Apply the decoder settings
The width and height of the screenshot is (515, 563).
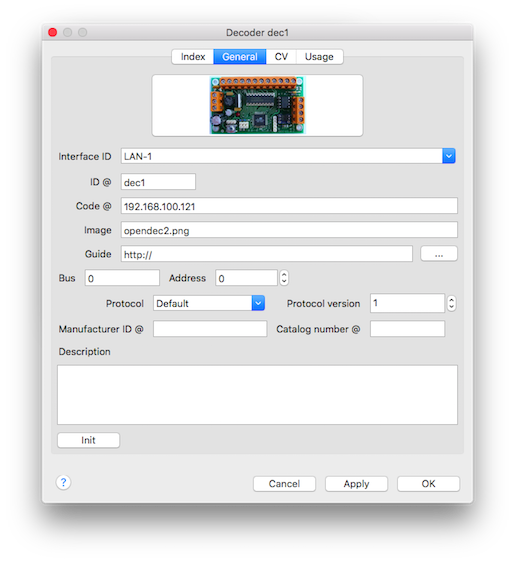(356, 484)
